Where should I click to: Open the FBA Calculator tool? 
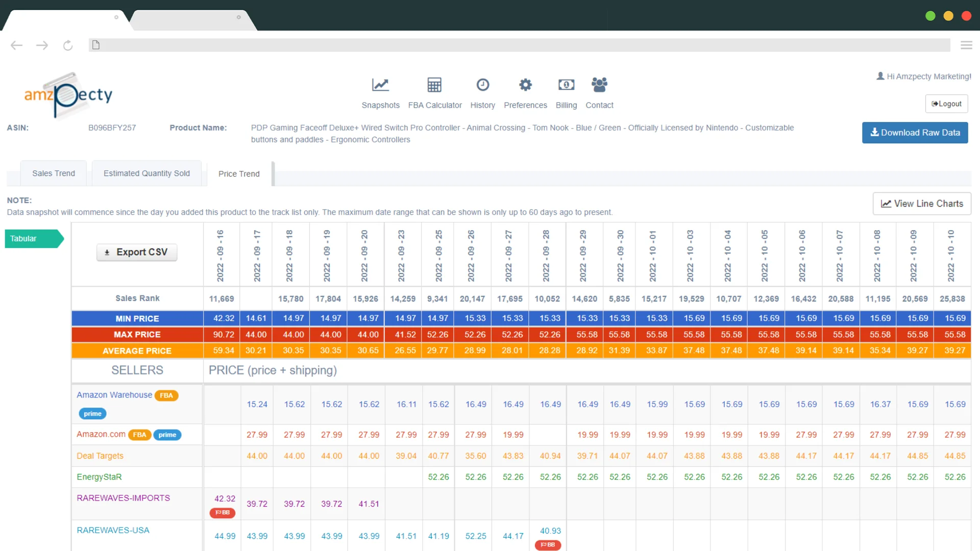433,92
